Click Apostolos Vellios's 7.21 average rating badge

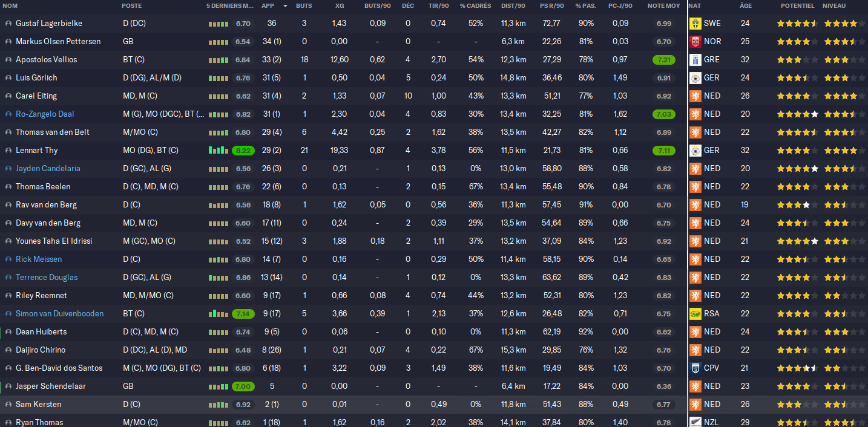(x=663, y=60)
